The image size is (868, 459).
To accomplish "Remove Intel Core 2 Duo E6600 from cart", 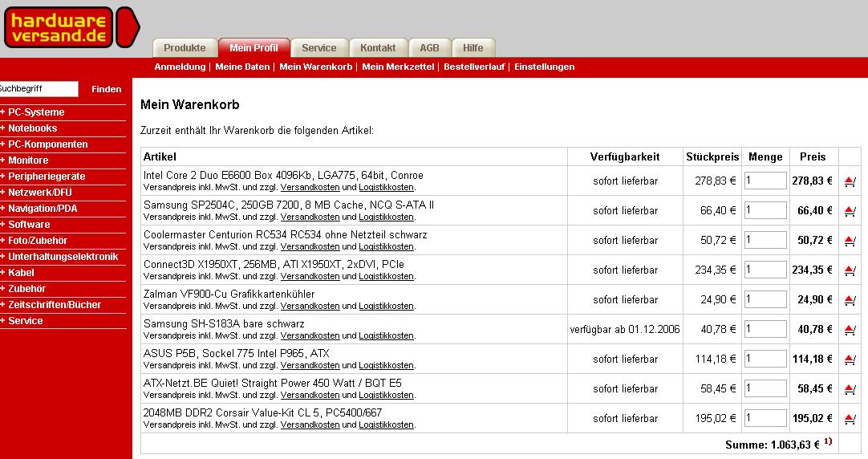I will [x=850, y=181].
